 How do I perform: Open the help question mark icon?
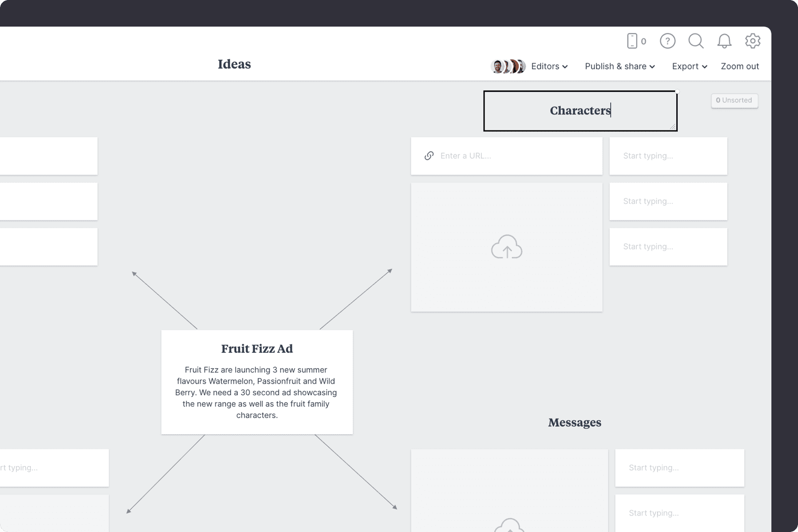tap(668, 41)
